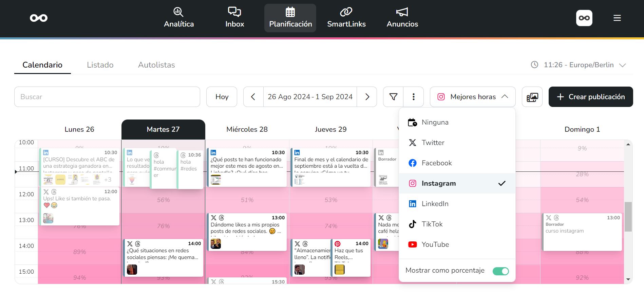Open the Planificación section
Screen dimensions: 644x293
point(290,18)
